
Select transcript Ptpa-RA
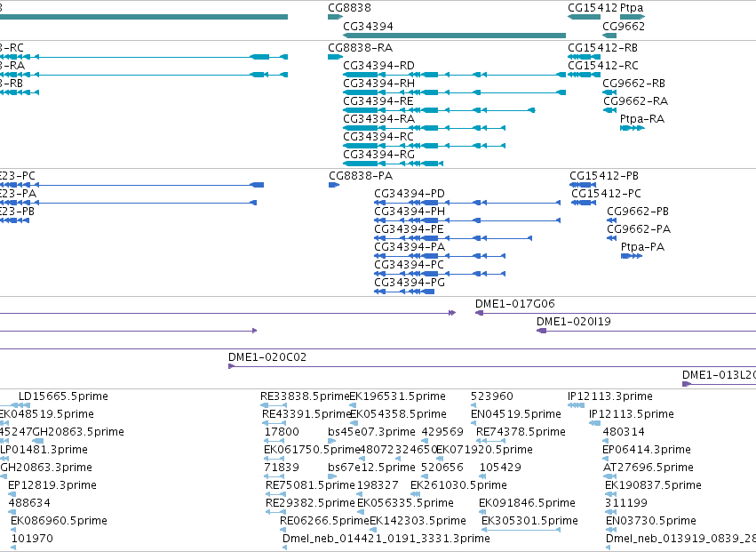[641, 119]
